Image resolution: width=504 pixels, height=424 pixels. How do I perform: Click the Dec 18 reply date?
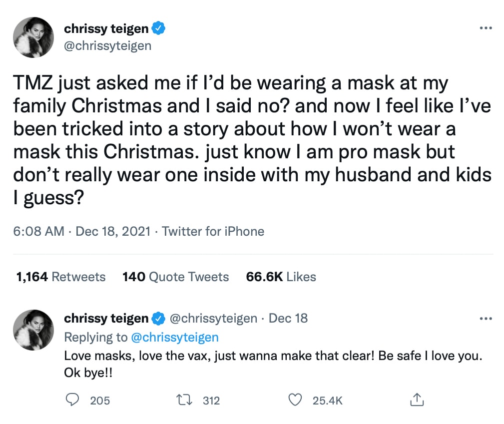(x=288, y=318)
